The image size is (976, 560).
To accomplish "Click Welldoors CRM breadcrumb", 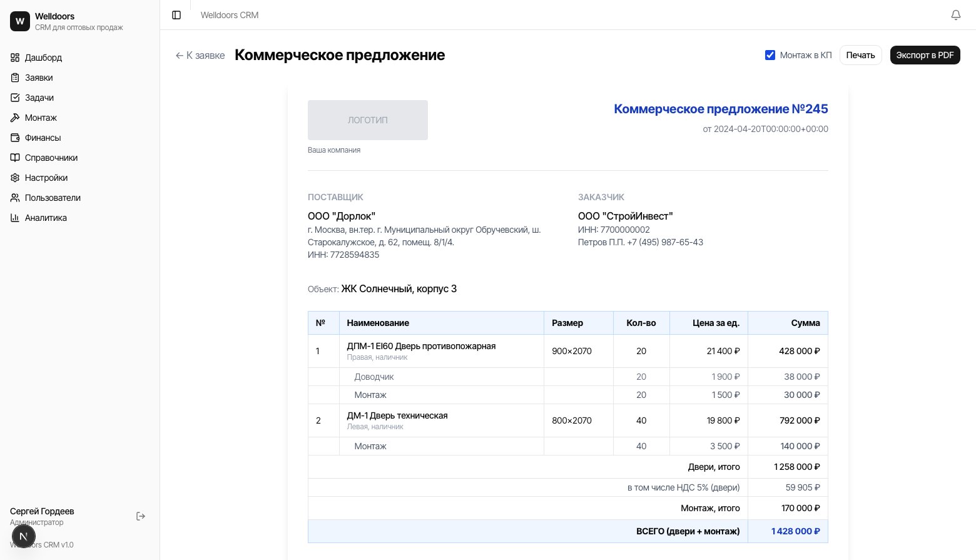I will [x=230, y=15].
